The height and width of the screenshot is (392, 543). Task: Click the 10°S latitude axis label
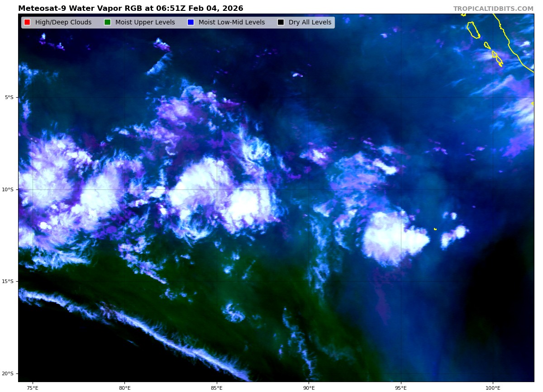[x=8, y=189]
